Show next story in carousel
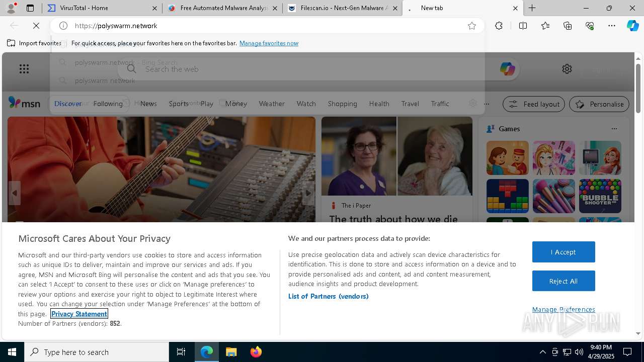644x362 pixels. pyautogui.click(x=308, y=193)
